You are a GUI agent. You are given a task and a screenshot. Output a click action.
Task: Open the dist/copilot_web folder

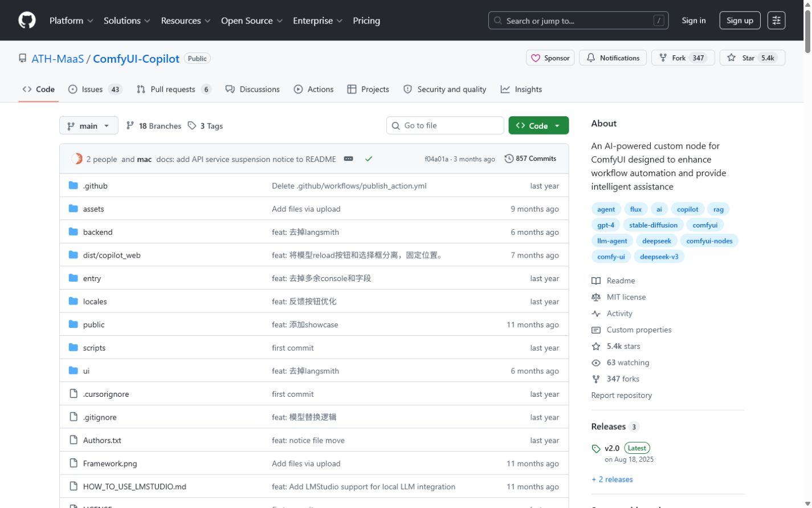[112, 255]
